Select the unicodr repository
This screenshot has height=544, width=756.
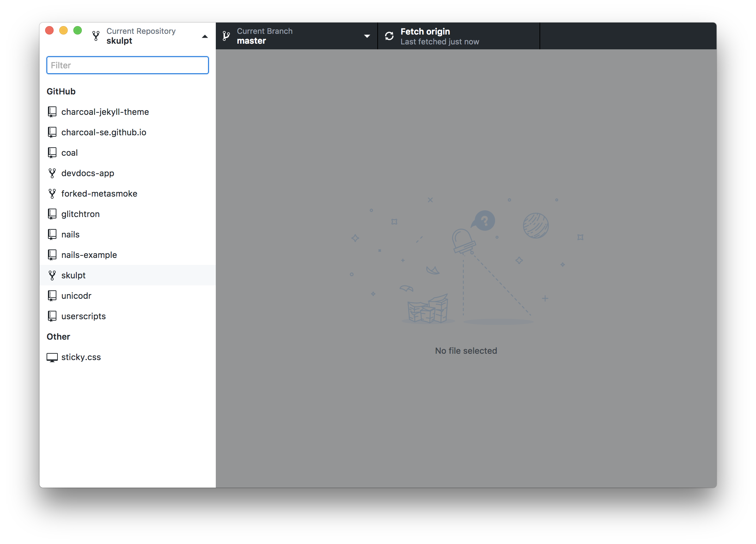[76, 296]
